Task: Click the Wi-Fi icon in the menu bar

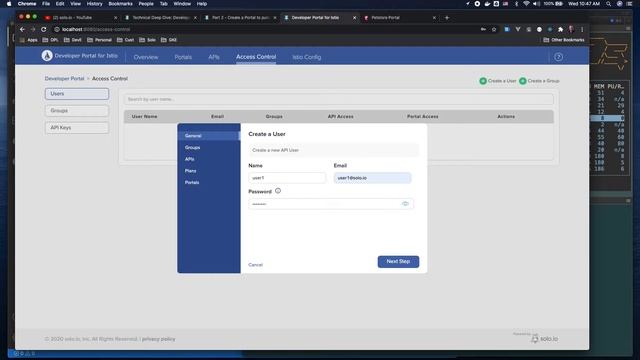Action: (x=526, y=4)
